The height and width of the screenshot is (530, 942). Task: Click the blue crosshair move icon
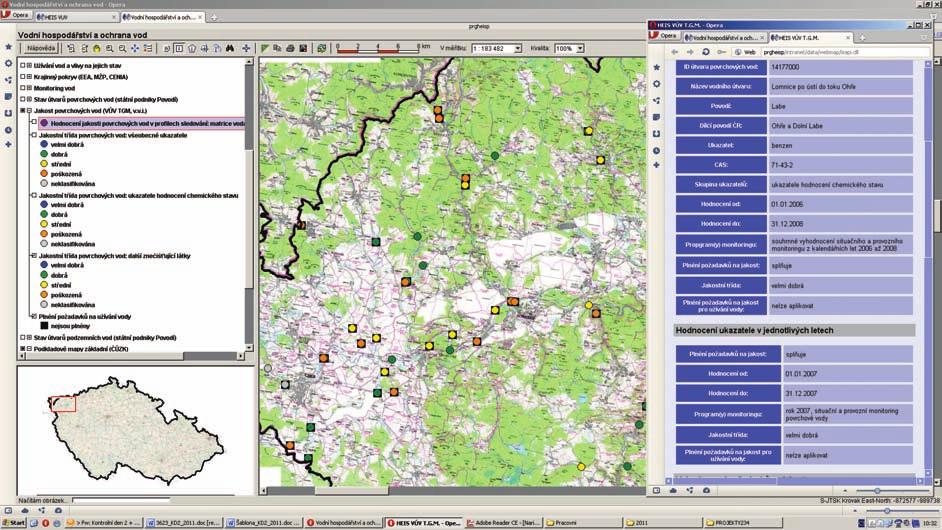246,48
